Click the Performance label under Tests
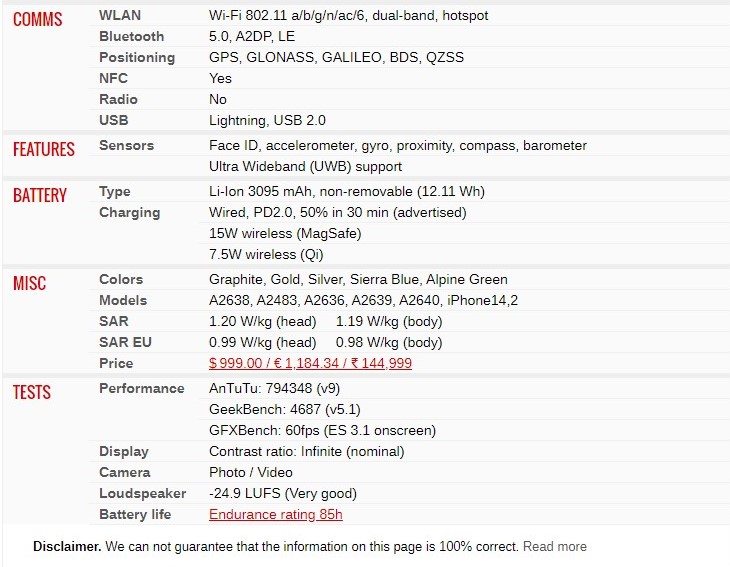Image resolution: width=730 pixels, height=567 pixels. pyautogui.click(x=142, y=389)
